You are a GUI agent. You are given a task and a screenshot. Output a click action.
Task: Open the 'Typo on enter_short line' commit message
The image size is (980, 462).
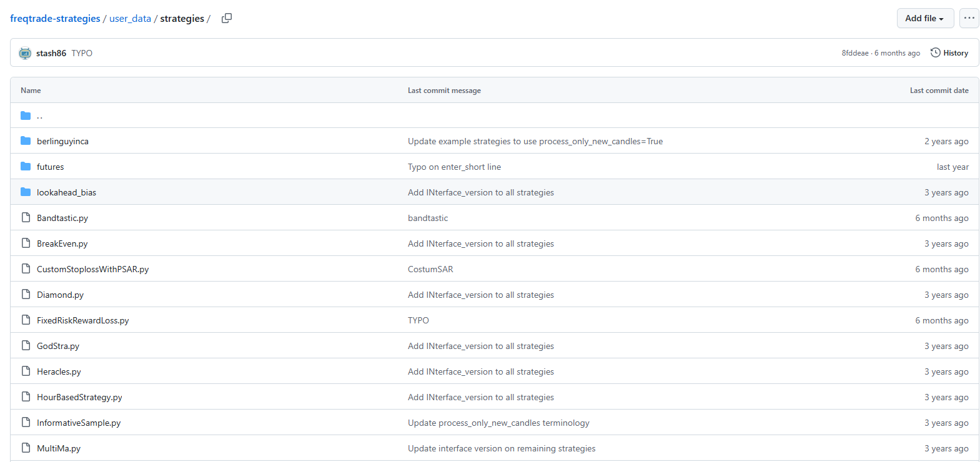(x=454, y=167)
